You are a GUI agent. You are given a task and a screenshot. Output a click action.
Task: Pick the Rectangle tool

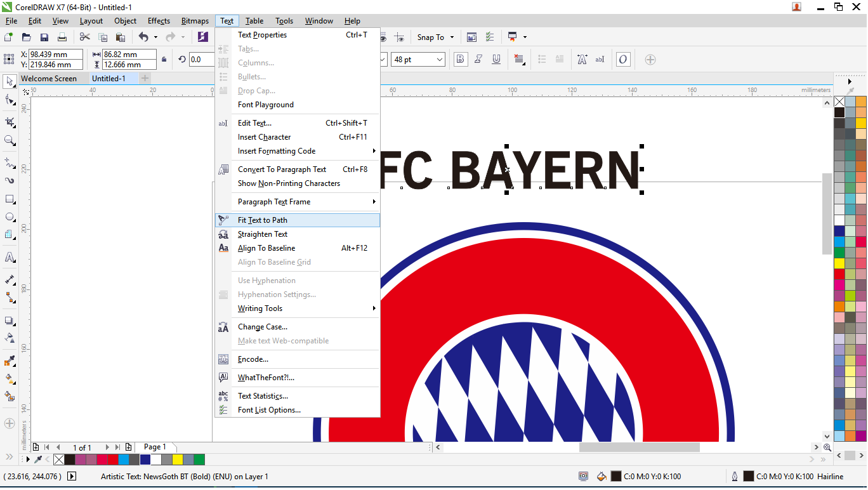pos(10,199)
